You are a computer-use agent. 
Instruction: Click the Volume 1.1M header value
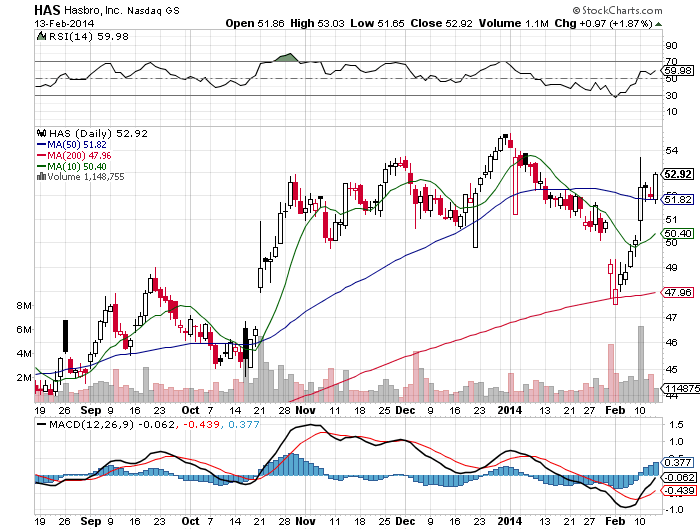[513, 23]
